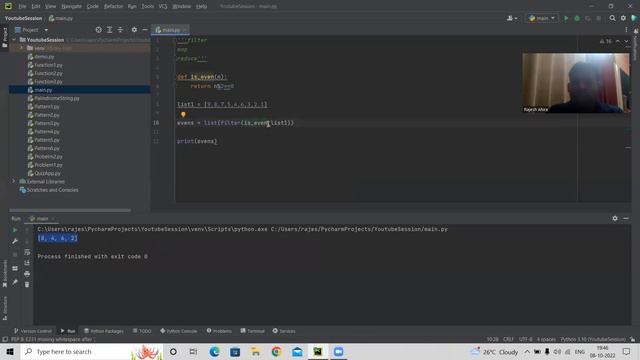Collapse the YoutubeSession project root node
Viewport: 640px width, 360px height.
[x=14, y=40]
